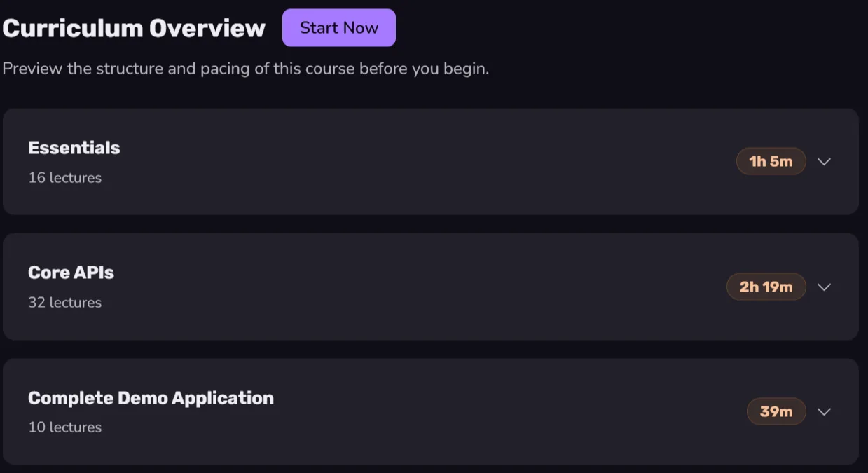Click the 10 lectures label
868x473 pixels.
point(65,427)
